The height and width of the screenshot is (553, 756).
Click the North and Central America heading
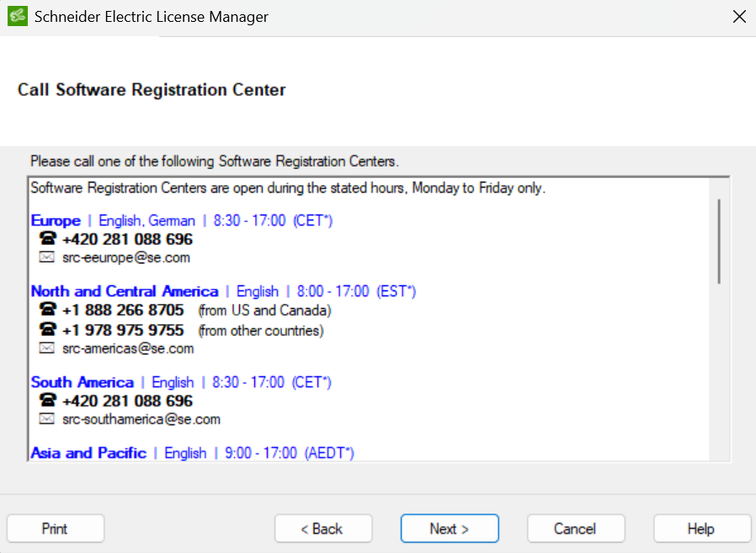pos(125,291)
